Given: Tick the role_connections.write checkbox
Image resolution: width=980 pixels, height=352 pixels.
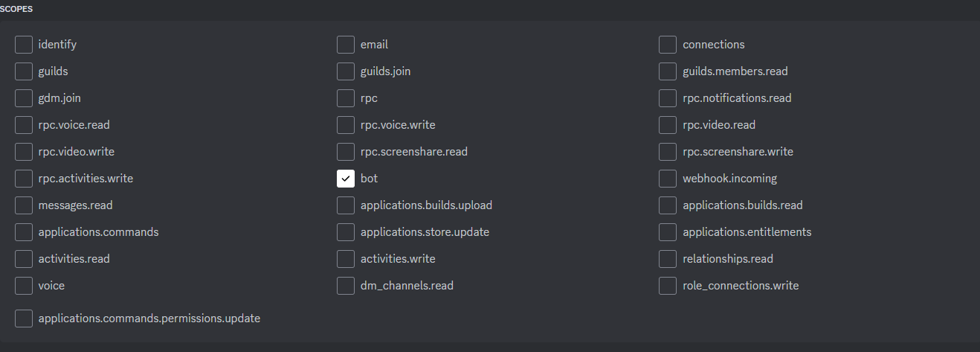Looking at the screenshot, I should [668, 286].
